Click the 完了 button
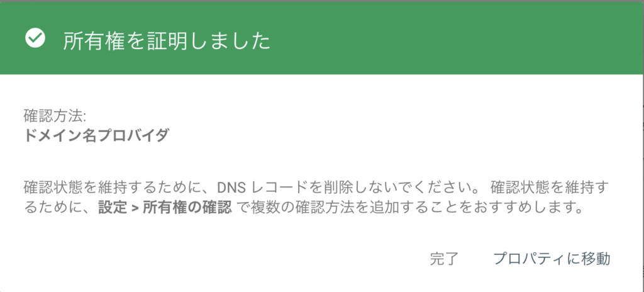The height and width of the screenshot is (292, 644). pos(444,259)
